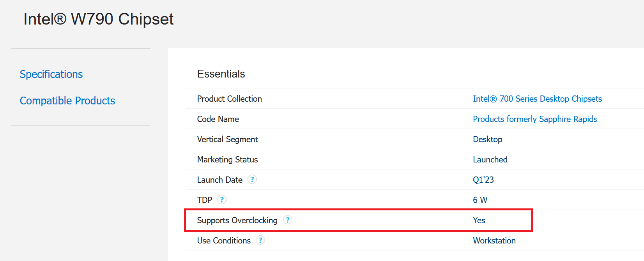Select the Product Collection row label
Image resolution: width=644 pixels, height=261 pixels.
229,99
